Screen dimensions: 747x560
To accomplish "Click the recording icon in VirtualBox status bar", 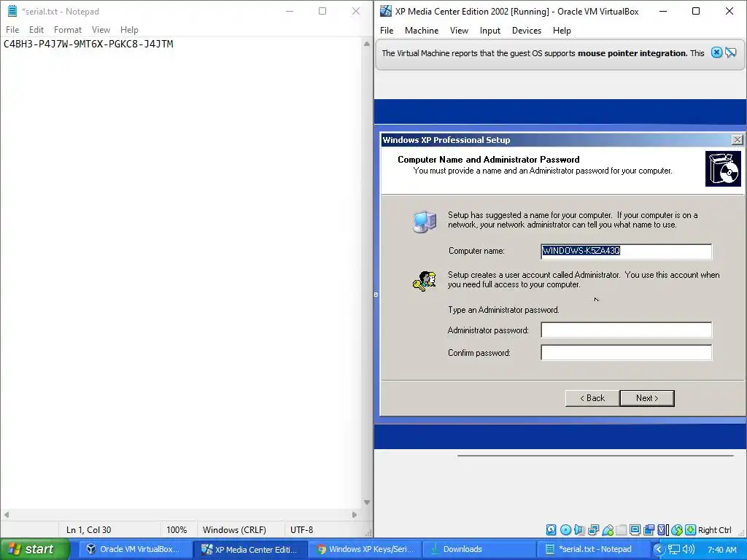I will tap(649, 529).
